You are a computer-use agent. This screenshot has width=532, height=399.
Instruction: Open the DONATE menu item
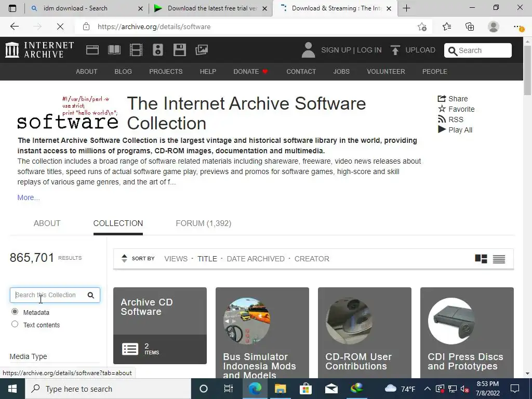[x=250, y=72]
